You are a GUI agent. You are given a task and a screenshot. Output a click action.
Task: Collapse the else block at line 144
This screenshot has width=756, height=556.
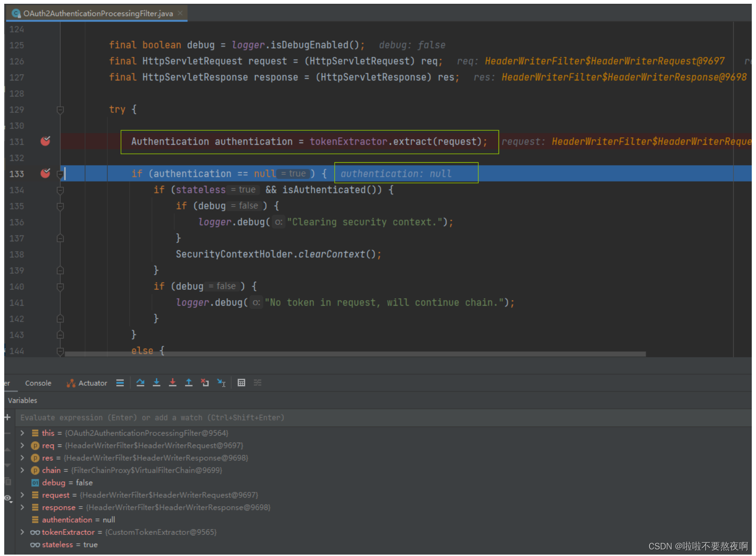[60, 351]
